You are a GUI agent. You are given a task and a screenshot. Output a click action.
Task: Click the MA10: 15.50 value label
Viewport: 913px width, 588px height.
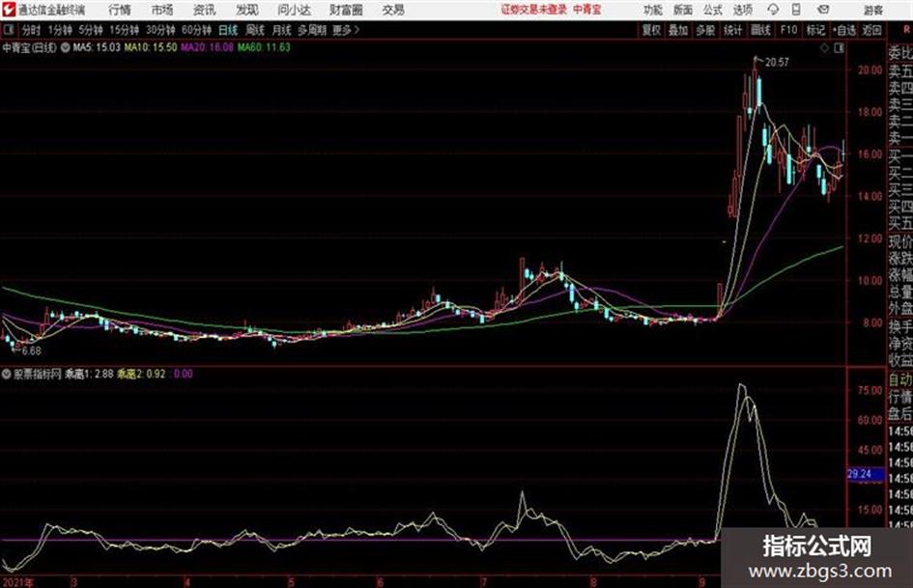click(150, 47)
